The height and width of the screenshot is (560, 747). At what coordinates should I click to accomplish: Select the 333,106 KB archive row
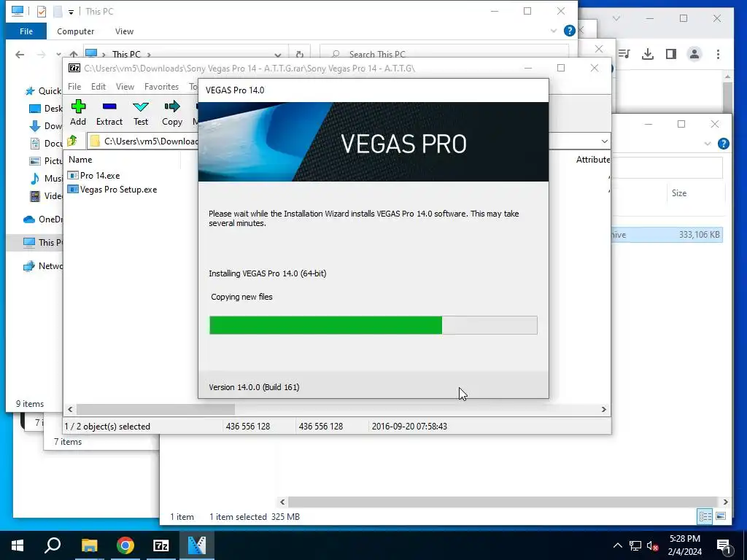pos(667,235)
